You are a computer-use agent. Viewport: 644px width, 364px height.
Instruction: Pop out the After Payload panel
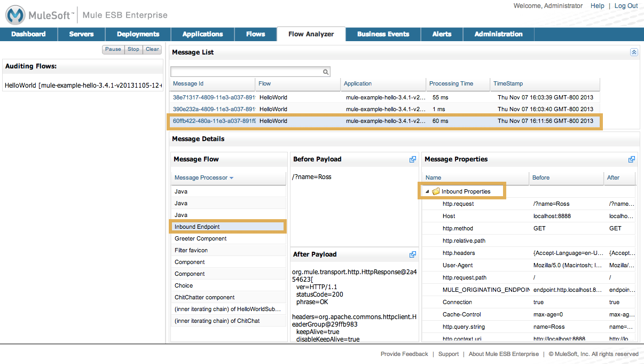(413, 254)
